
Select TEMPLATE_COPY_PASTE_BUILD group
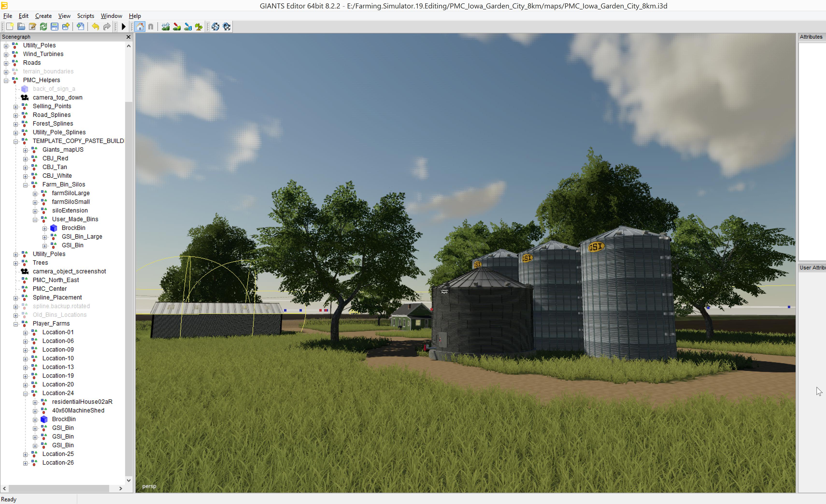point(78,141)
